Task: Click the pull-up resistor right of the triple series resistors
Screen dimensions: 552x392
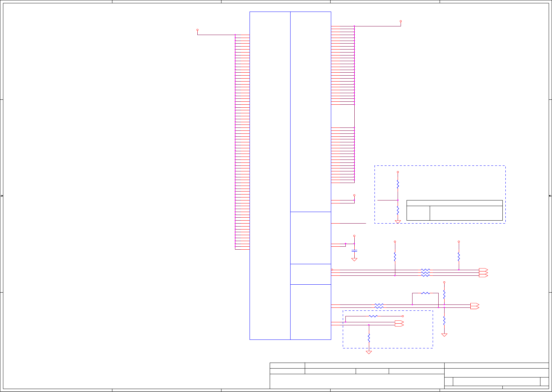Action: point(459,257)
